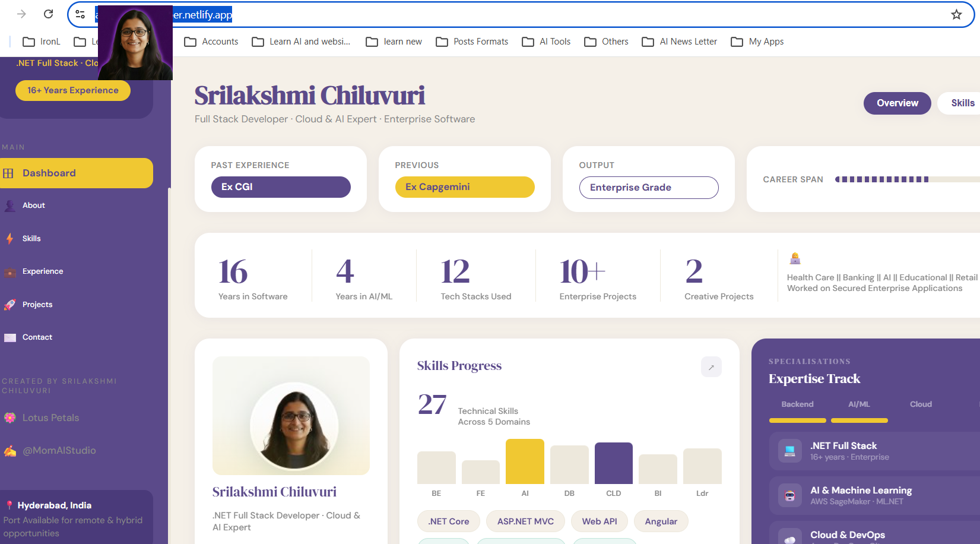The image size is (980, 544).
Task: Open the Posts Formats bookmark folder
Action: coord(472,42)
